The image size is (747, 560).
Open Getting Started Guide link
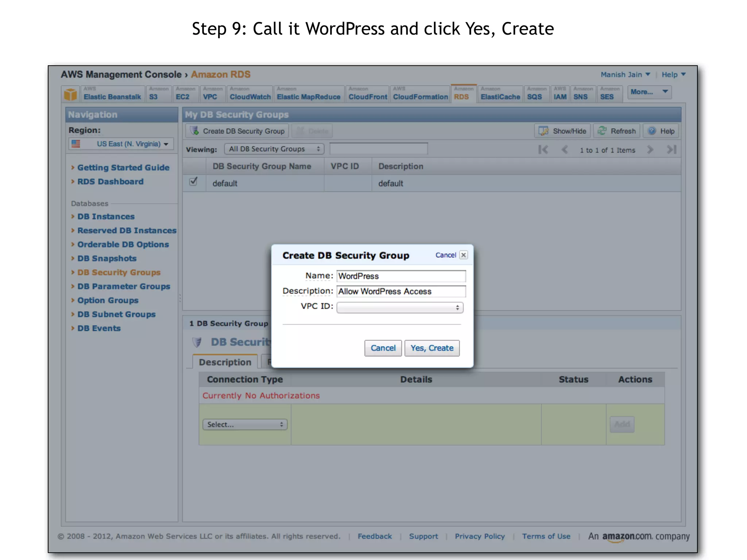point(123,167)
